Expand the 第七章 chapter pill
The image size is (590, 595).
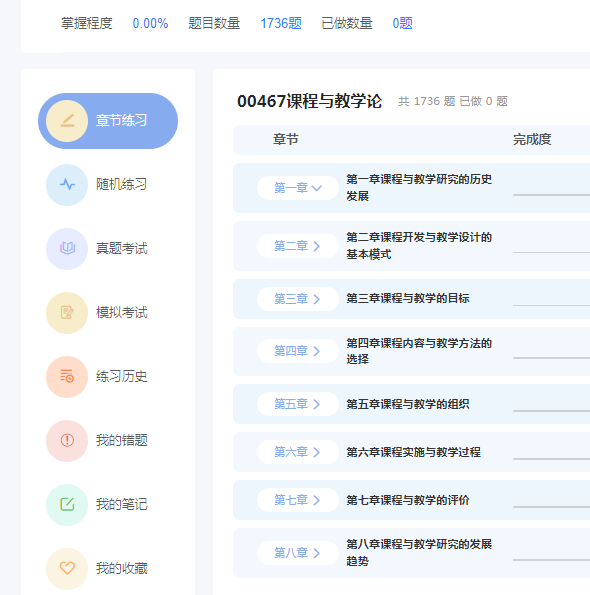coord(298,500)
